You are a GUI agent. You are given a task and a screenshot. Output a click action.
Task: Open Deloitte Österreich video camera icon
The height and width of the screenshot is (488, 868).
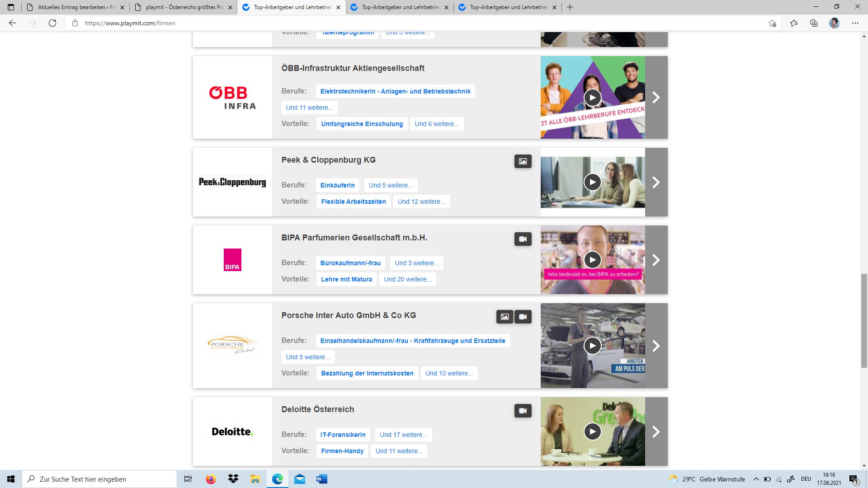click(523, 411)
